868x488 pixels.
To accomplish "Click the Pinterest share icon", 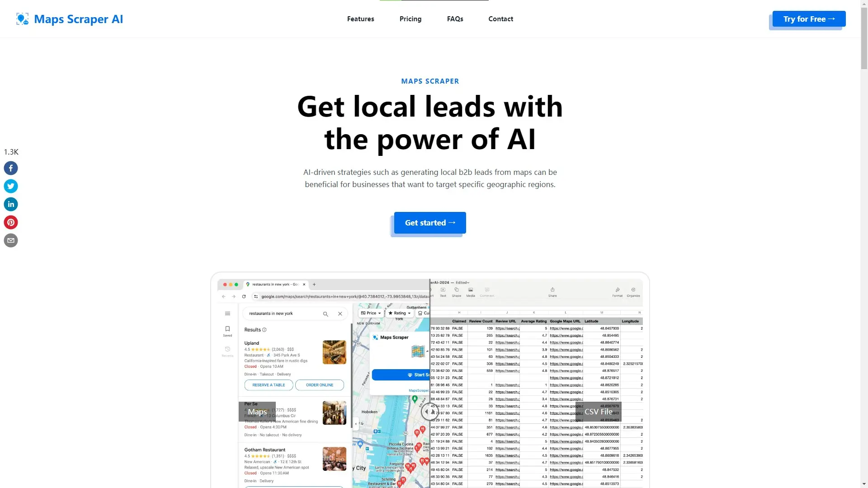I will (11, 222).
